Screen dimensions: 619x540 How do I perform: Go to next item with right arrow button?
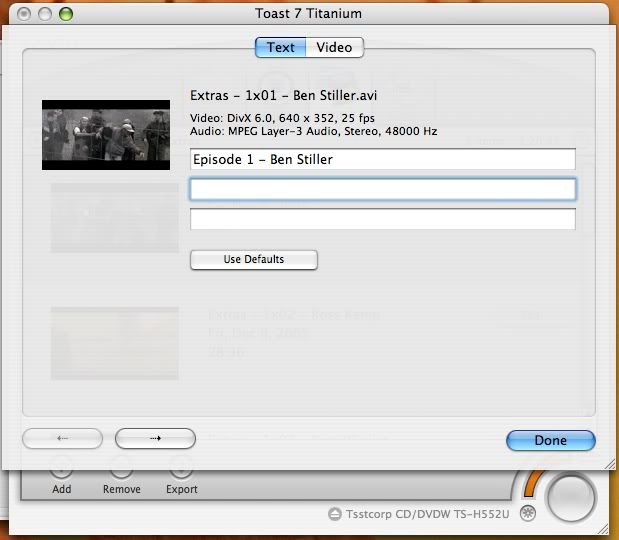coord(155,439)
